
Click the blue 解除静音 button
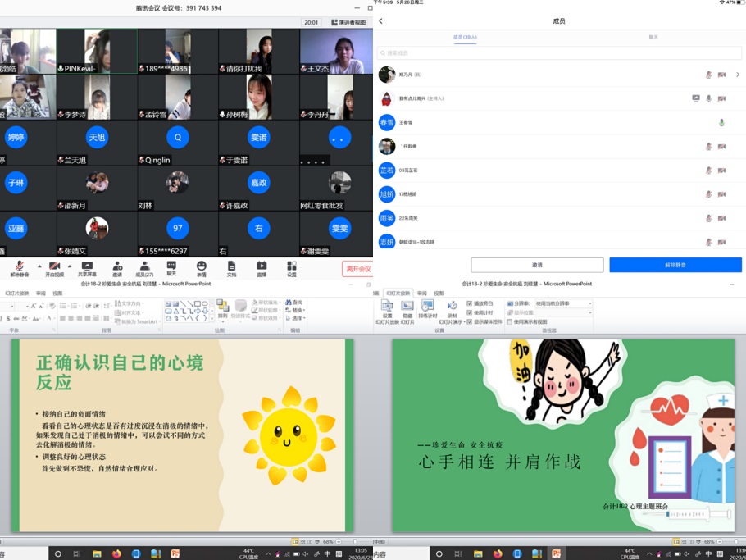[675, 265]
